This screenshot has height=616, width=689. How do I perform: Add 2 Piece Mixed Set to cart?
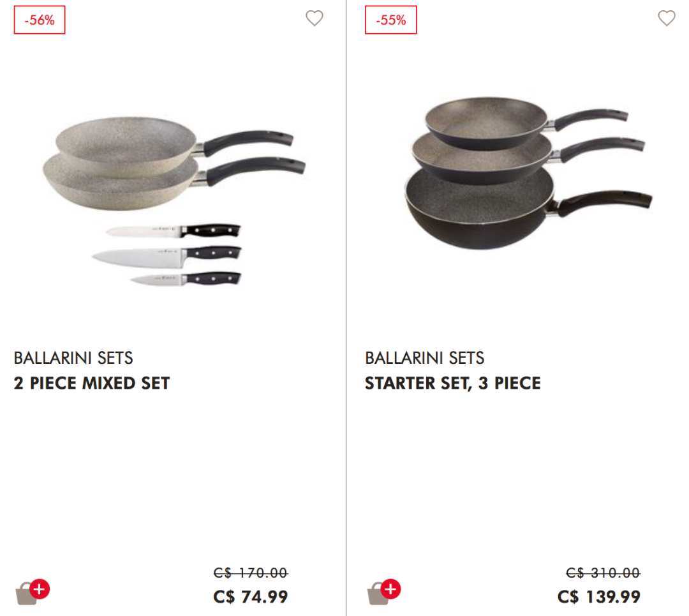coord(33,592)
